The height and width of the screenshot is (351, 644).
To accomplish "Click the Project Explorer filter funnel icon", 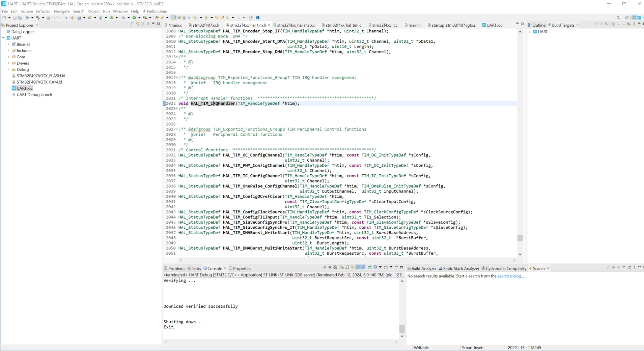I will pyautogui.click(x=143, y=24).
